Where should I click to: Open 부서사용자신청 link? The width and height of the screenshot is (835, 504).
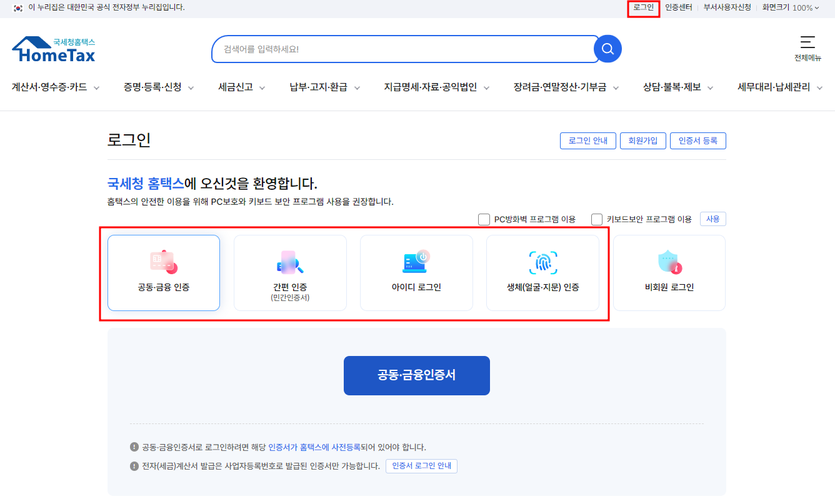coord(727,7)
